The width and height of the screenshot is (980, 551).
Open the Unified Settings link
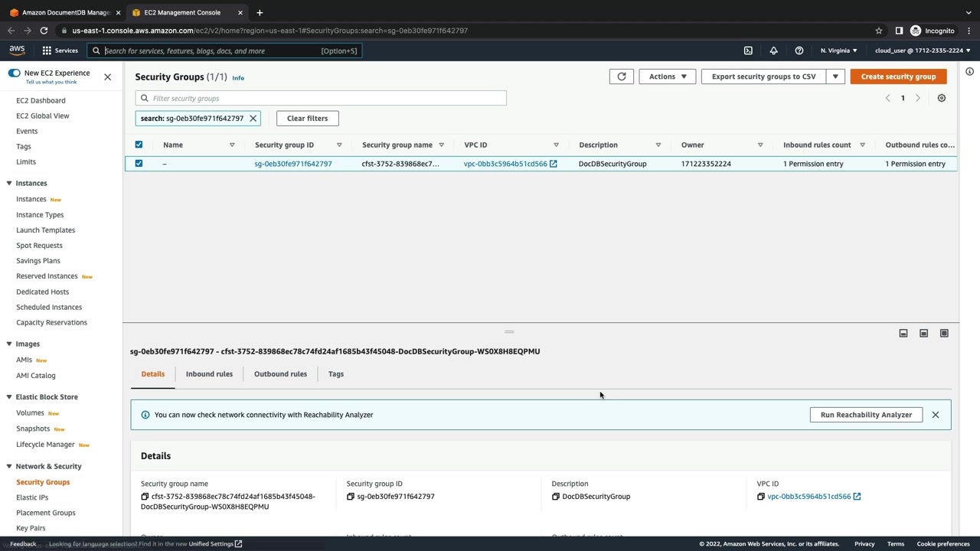pos(215,544)
